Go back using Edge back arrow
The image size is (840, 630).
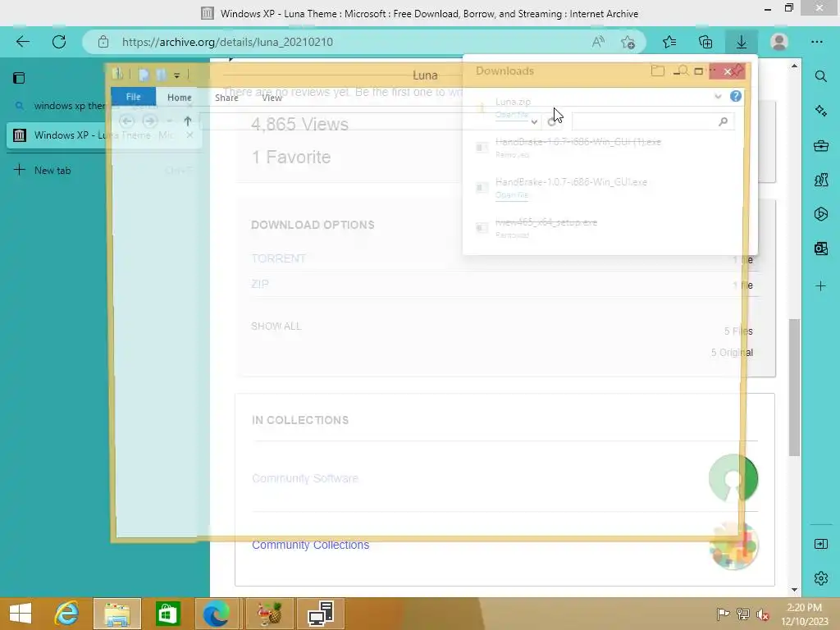[x=22, y=42]
